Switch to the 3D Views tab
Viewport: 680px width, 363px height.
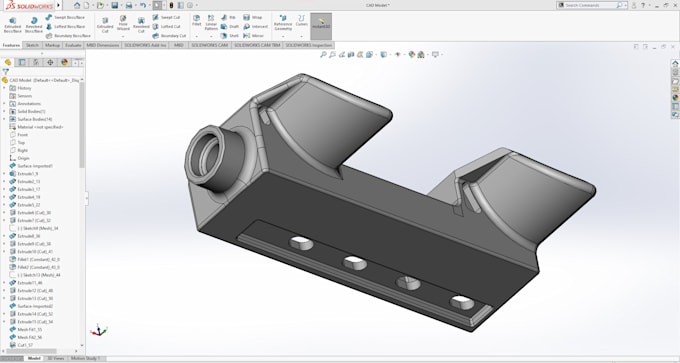pos(56,358)
